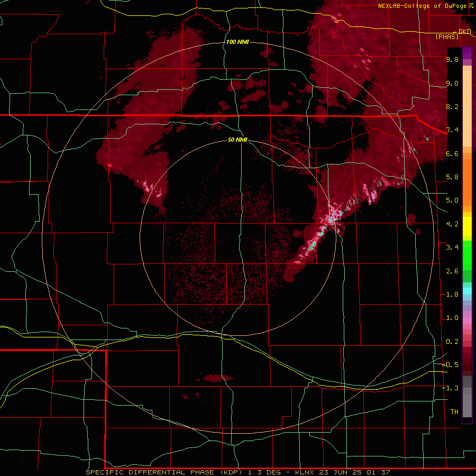This screenshot has height=476, width=476.
Task: Click the NEXLAB-College of DuPage label
Action: (x=423, y=6)
